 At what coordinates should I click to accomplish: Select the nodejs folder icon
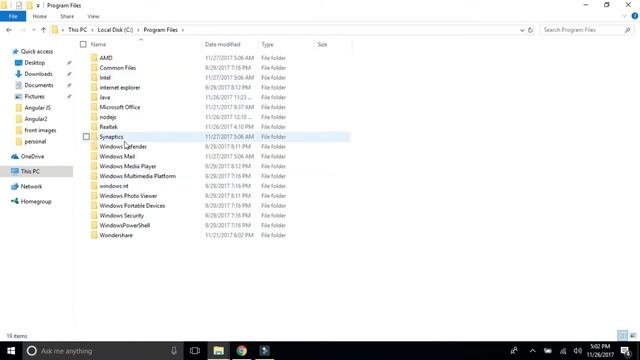tap(94, 117)
